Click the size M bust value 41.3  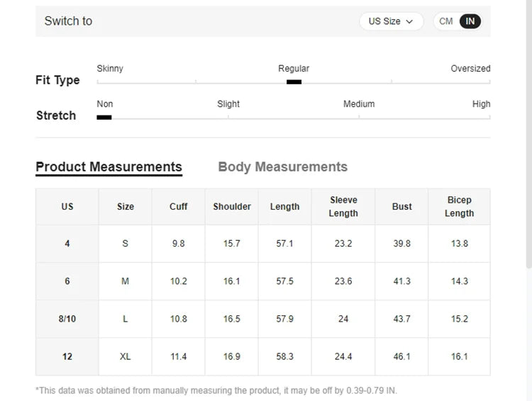[x=401, y=281]
